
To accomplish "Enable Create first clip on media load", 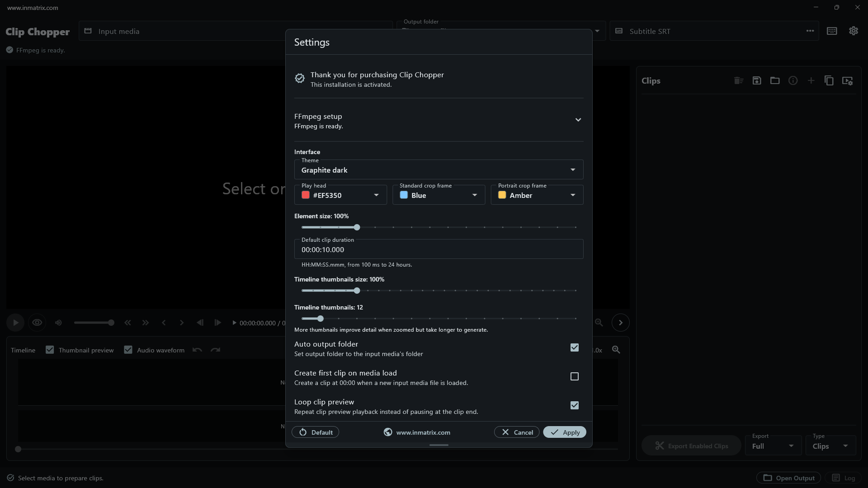I will point(575,376).
